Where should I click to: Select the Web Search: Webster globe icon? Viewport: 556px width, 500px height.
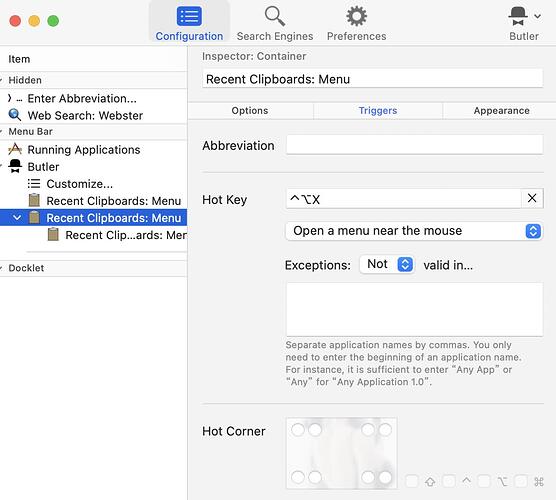pos(15,115)
